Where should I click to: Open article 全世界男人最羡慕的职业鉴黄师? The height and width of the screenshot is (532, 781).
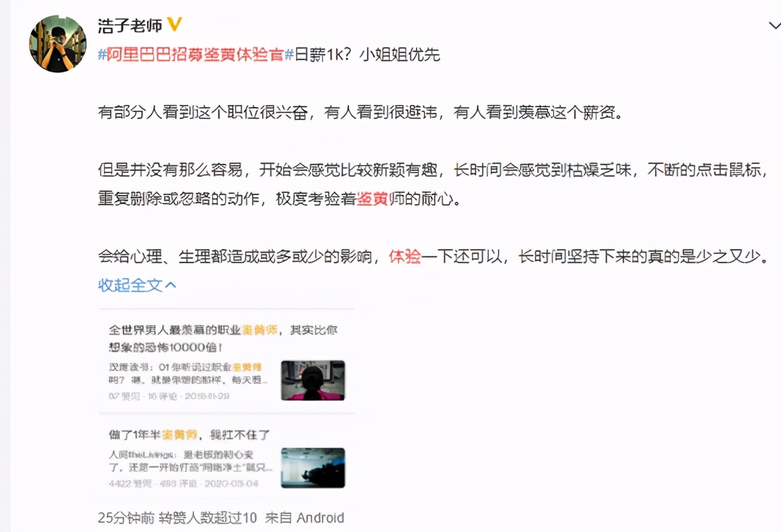pos(223,338)
